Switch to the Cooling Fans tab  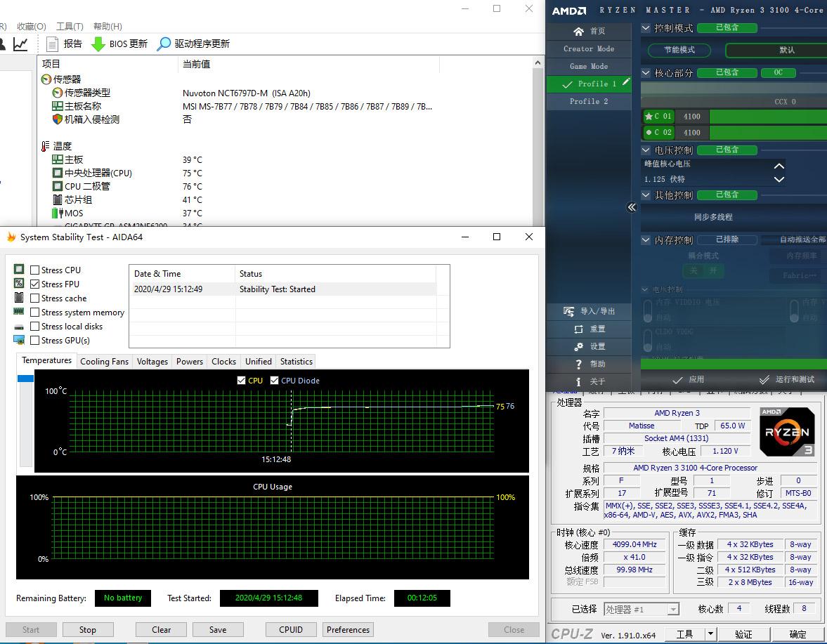tap(104, 362)
